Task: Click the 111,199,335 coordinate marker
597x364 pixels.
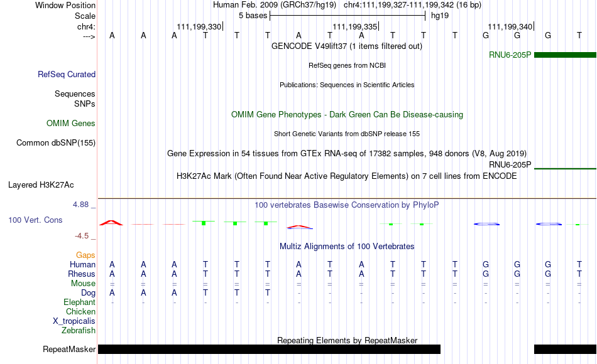Action: coord(355,26)
